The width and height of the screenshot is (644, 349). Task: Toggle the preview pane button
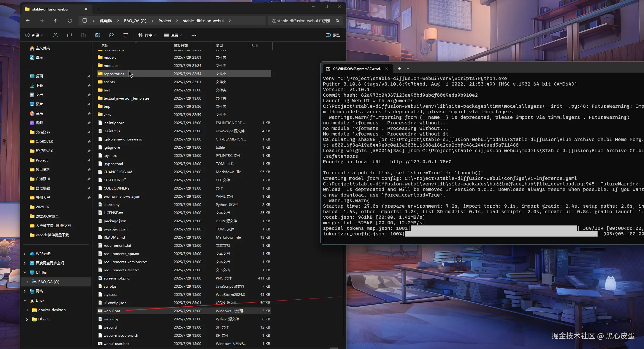point(333,35)
